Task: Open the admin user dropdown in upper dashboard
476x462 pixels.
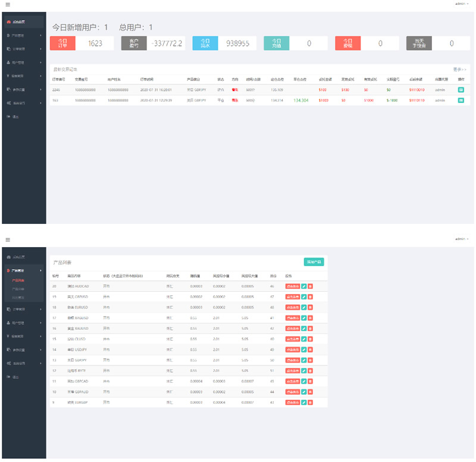Action: click(x=461, y=4)
